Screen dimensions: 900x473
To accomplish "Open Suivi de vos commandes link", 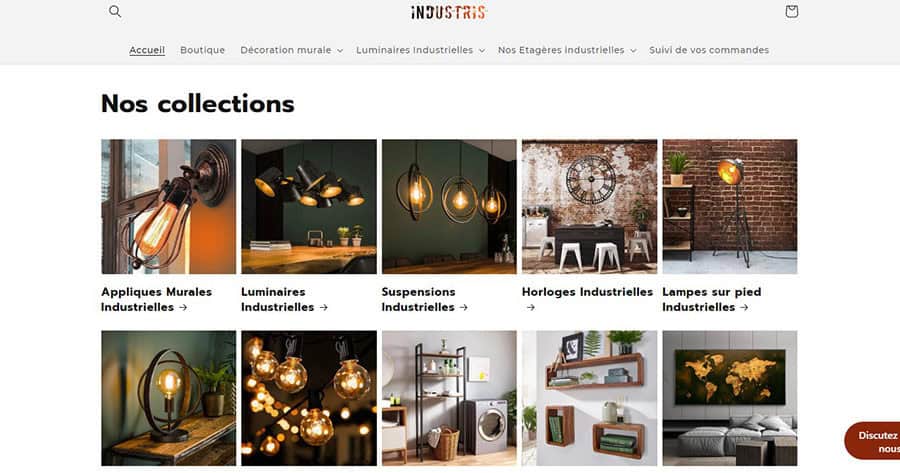I will coord(709,50).
